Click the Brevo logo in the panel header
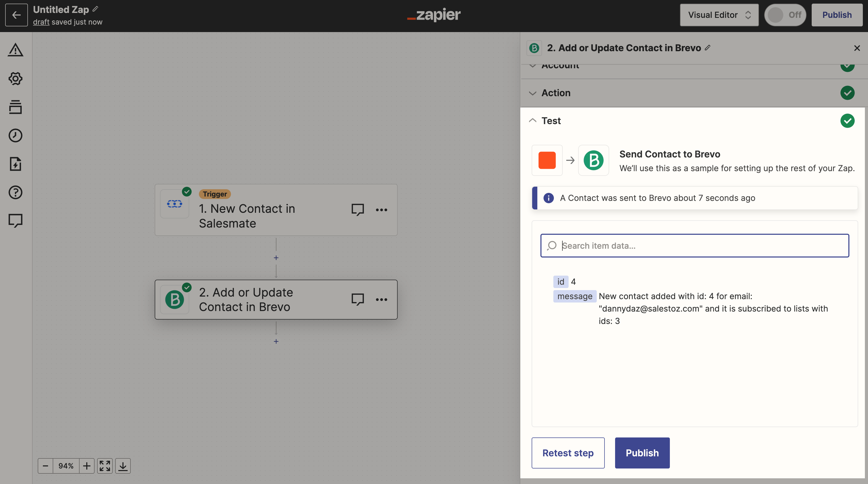Viewport: 868px width, 484px height. [x=534, y=48]
